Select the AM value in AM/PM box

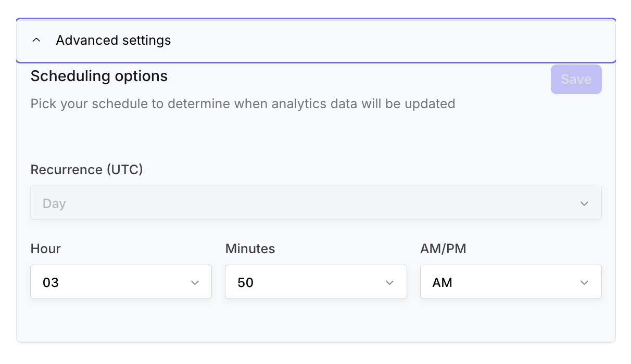click(442, 283)
